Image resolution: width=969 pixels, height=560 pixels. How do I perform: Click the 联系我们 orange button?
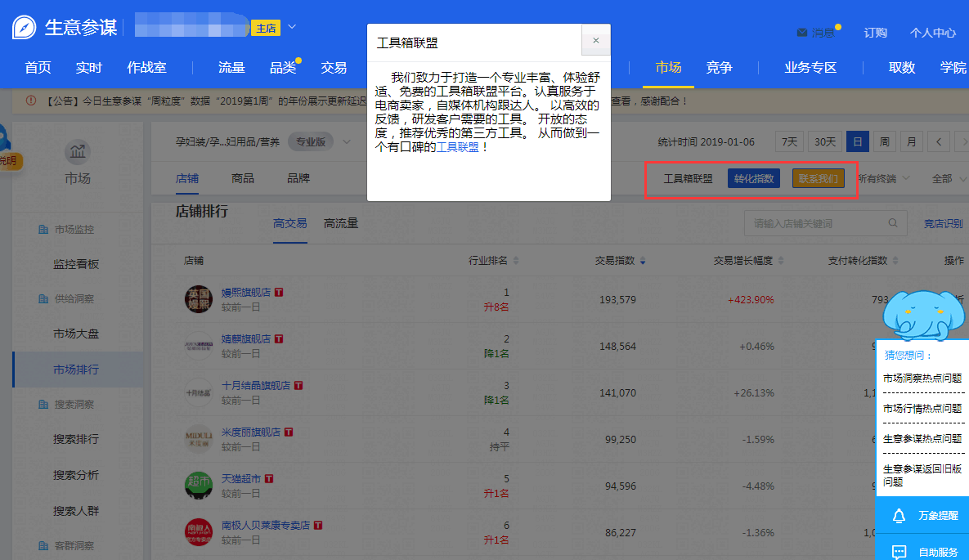(819, 179)
